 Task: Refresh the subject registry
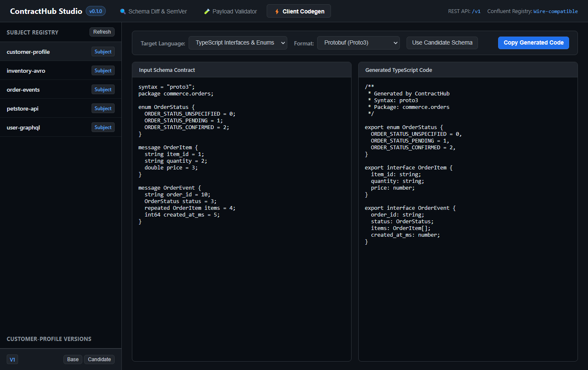coord(102,32)
